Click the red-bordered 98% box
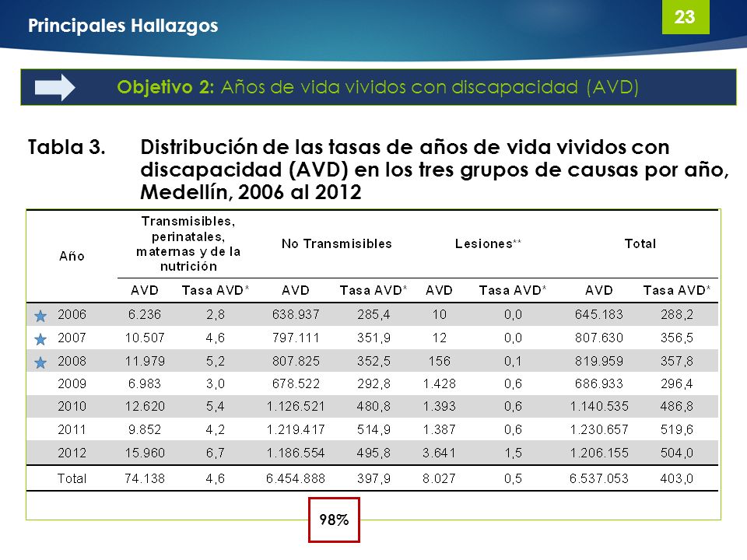Image resolution: width=747 pixels, height=560 pixels. pos(334,520)
